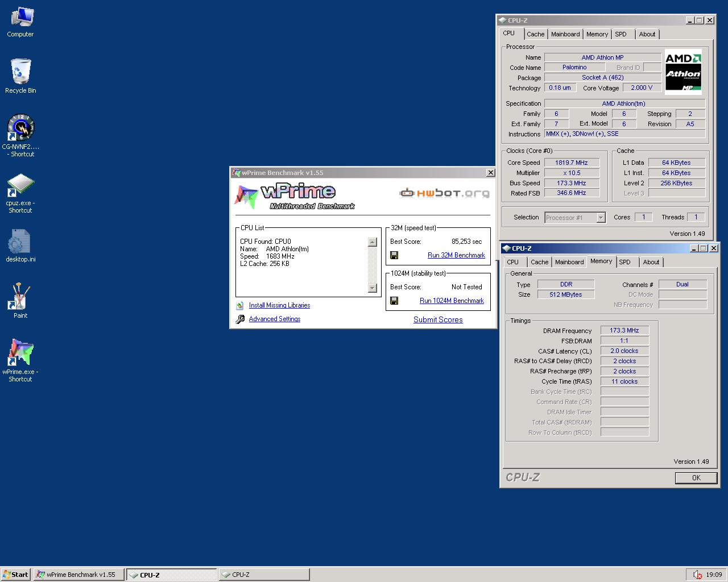Click the 19:09 clock in the tray
Image resolution: width=728 pixels, height=582 pixels.
click(714, 575)
